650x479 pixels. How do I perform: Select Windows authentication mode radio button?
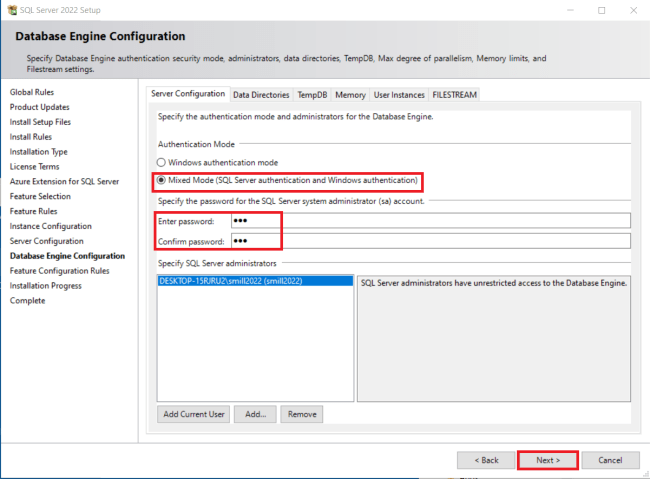pyautogui.click(x=161, y=163)
